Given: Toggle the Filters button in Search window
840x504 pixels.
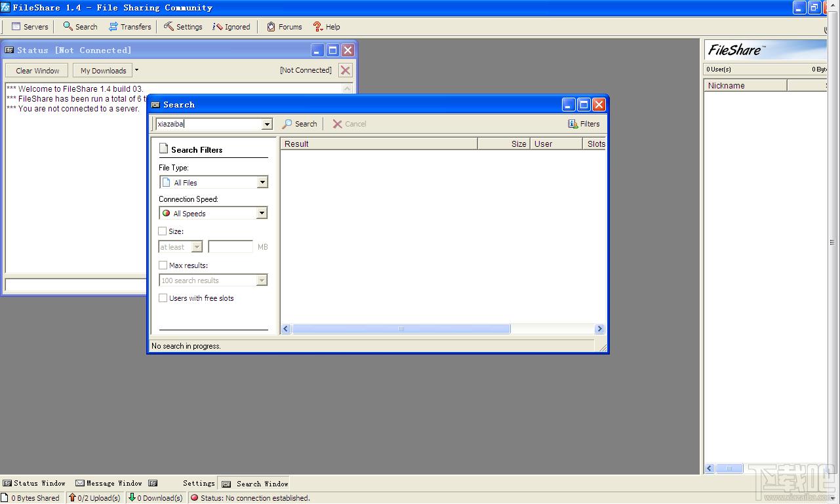Looking at the screenshot, I should pos(584,124).
